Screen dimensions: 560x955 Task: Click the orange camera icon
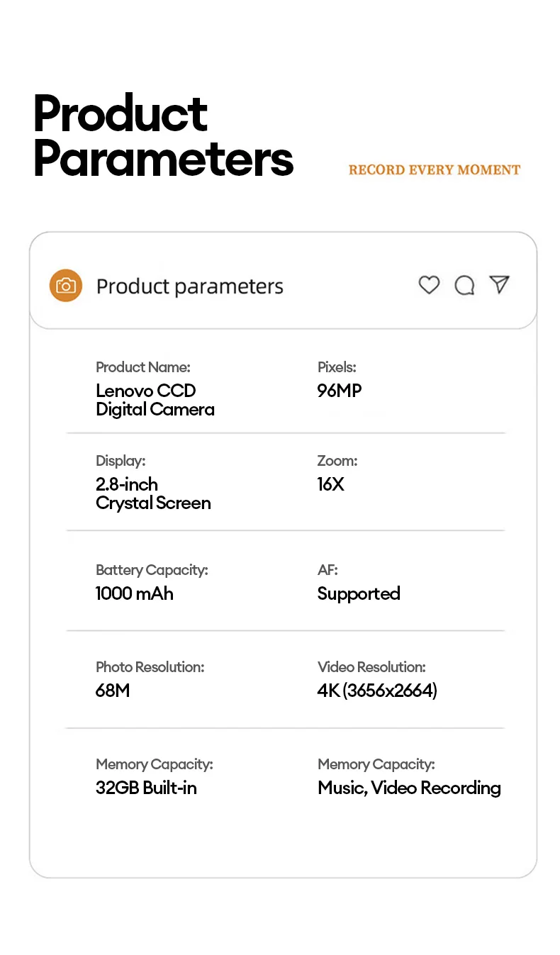pyautogui.click(x=66, y=286)
